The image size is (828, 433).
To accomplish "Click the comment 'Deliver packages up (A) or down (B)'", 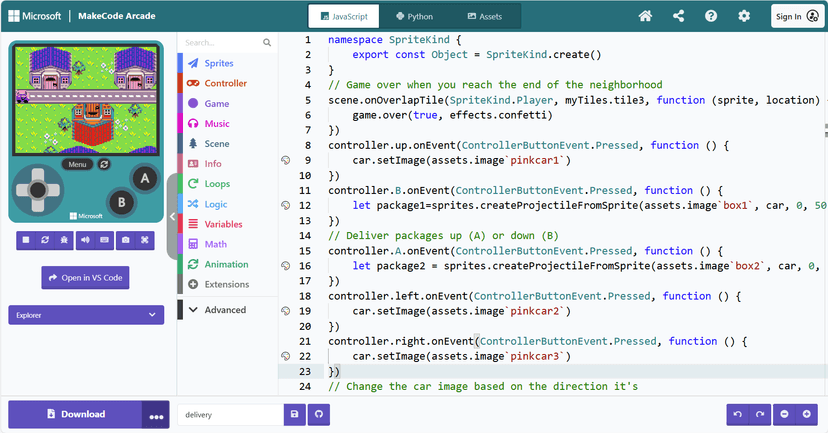I will tap(443, 236).
